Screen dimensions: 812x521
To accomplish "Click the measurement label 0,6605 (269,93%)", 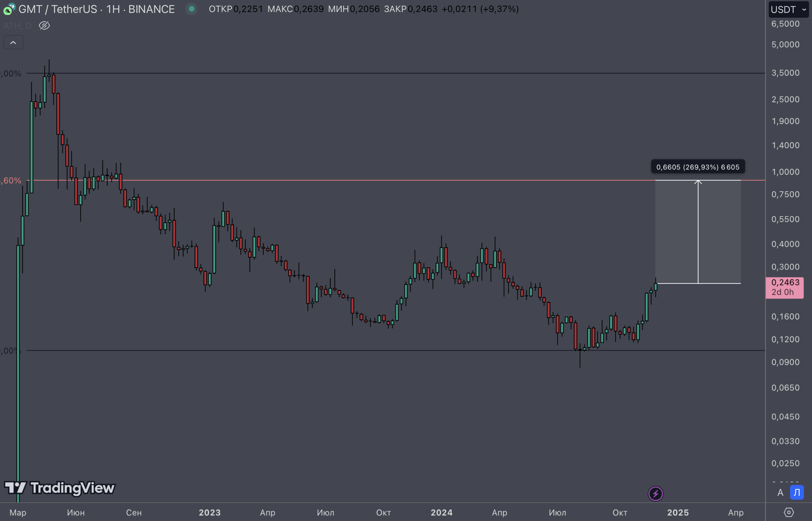I will pyautogui.click(x=698, y=167).
